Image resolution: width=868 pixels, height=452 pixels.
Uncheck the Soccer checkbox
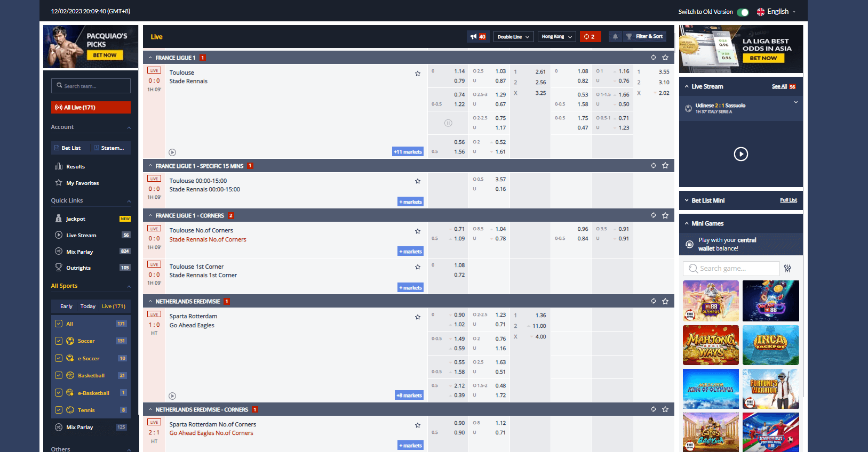click(59, 341)
